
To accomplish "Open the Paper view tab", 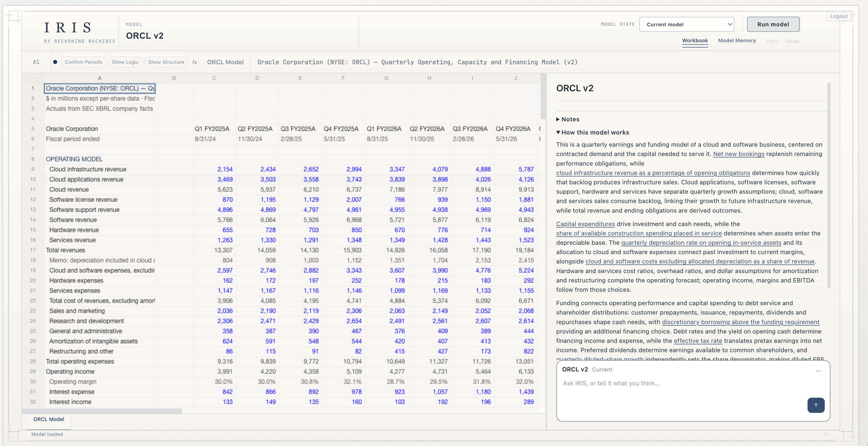I will coord(773,41).
